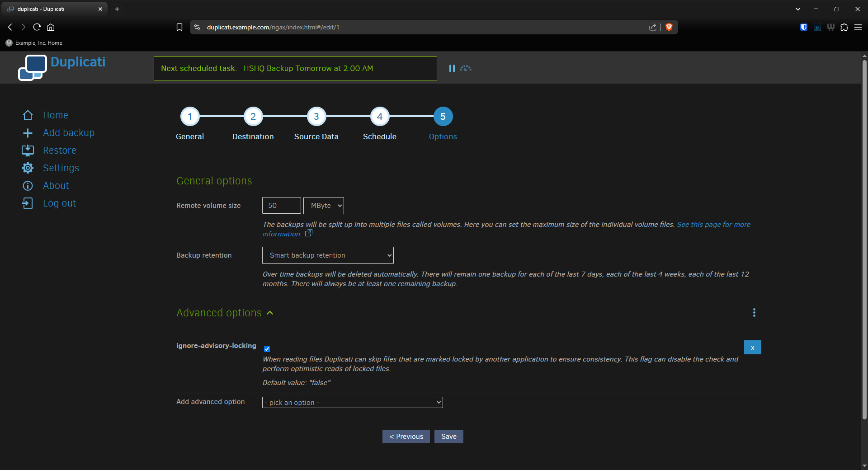Viewport: 868px width, 470px height.
Task: Uncheck the ignore-advisory-locking checkbox
Action: pyautogui.click(x=267, y=349)
